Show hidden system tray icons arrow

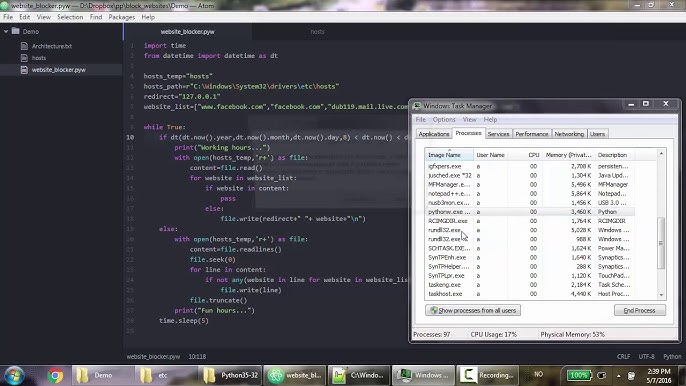(618, 375)
